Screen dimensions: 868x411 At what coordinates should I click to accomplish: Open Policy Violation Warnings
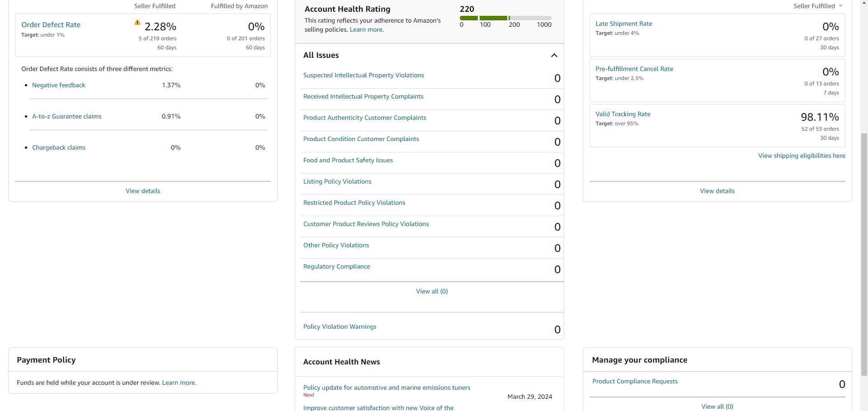(340, 326)
